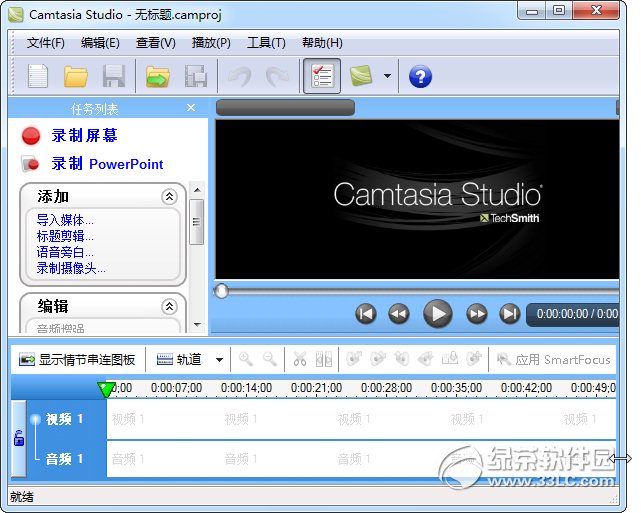Click task list scrollbar up arrow
The image size is (641, 513).
(197, 190)
